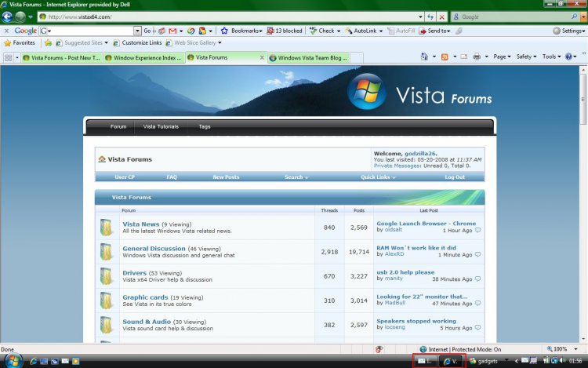Open the Graphic cards forum link
This screenshot has width=588, height=368.
[145, 297]
